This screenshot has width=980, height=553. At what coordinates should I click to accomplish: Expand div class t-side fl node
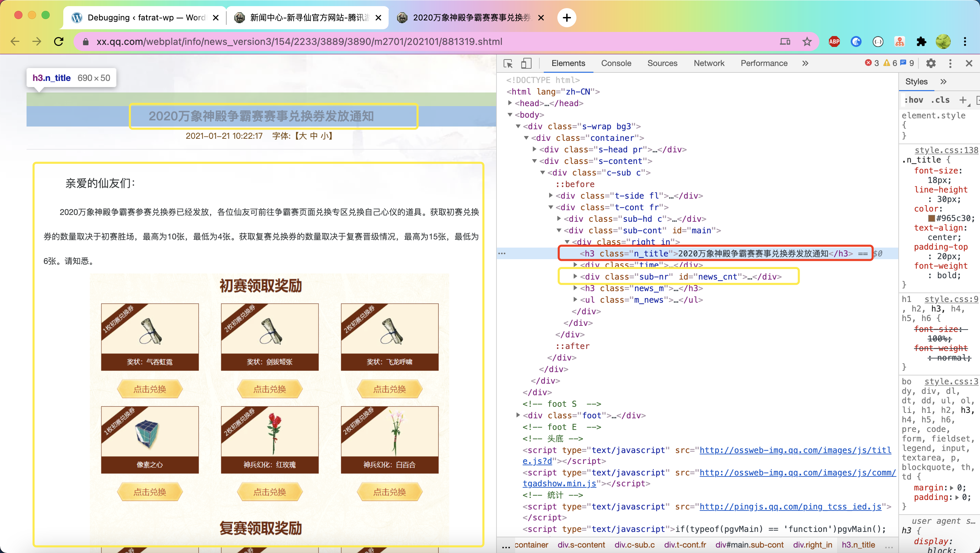click(551, 196)
